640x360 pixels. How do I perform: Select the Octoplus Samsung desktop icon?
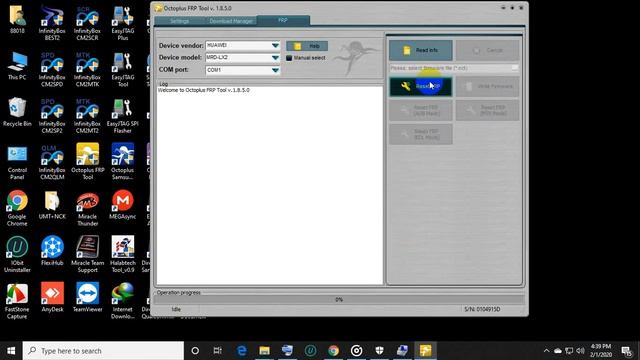[122, 161]
